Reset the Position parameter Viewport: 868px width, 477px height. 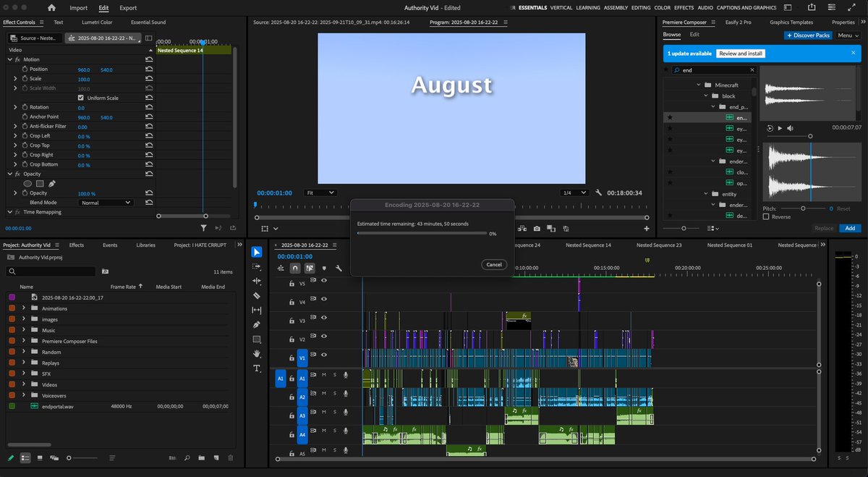tap(148, 69)
